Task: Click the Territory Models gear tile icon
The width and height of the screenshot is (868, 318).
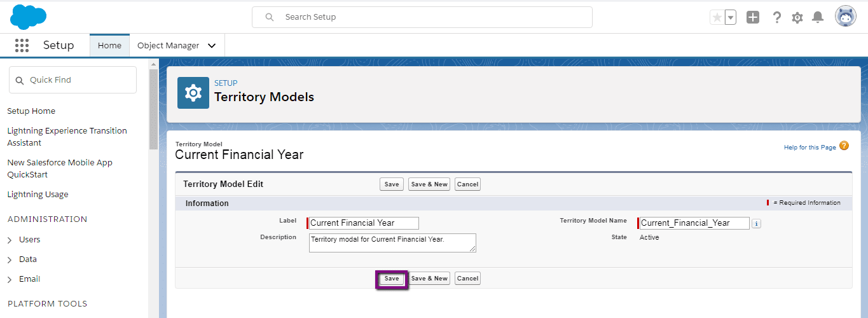Action: pyautogui.click(x=193, y=93)
